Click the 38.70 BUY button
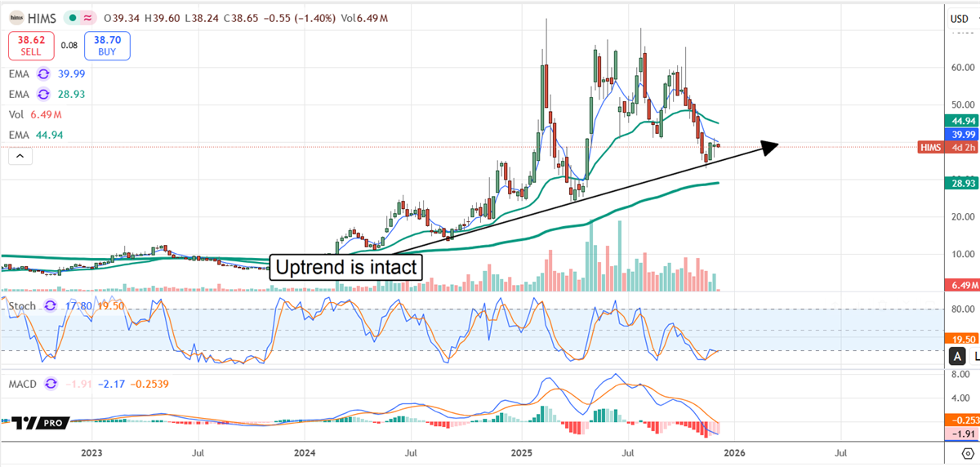 point(106,45)
